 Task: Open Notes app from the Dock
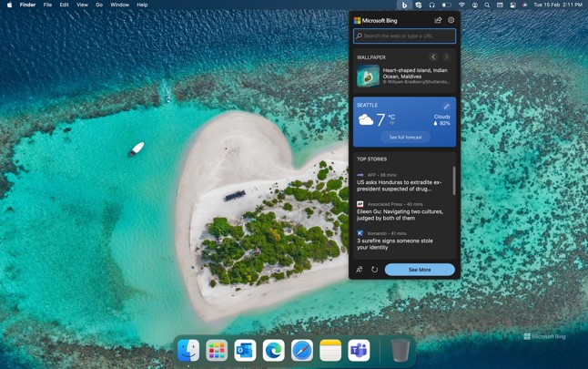pyautogui.click(x=330, y=350)
